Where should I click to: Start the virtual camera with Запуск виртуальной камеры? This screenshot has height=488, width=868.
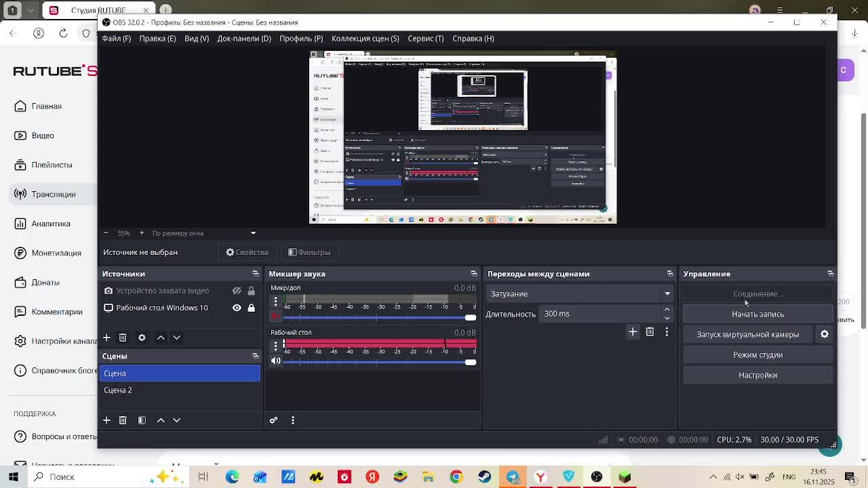(748, 334)
